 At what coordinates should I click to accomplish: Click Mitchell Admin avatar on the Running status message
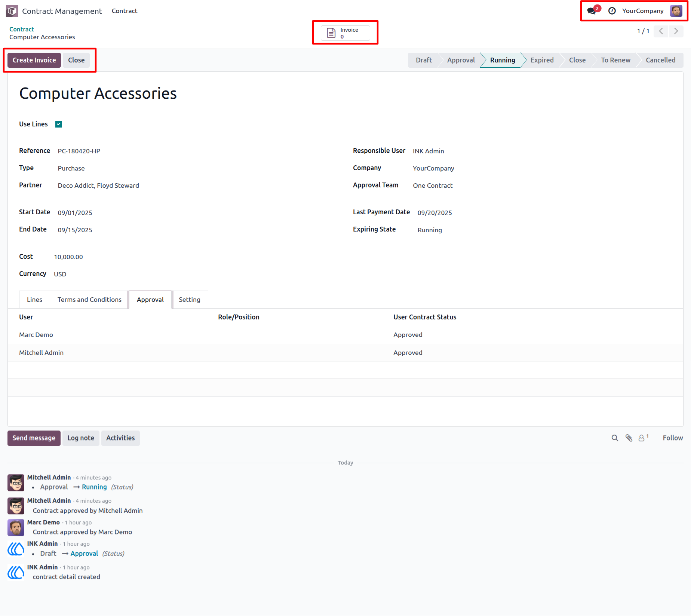tap(16, 483)
